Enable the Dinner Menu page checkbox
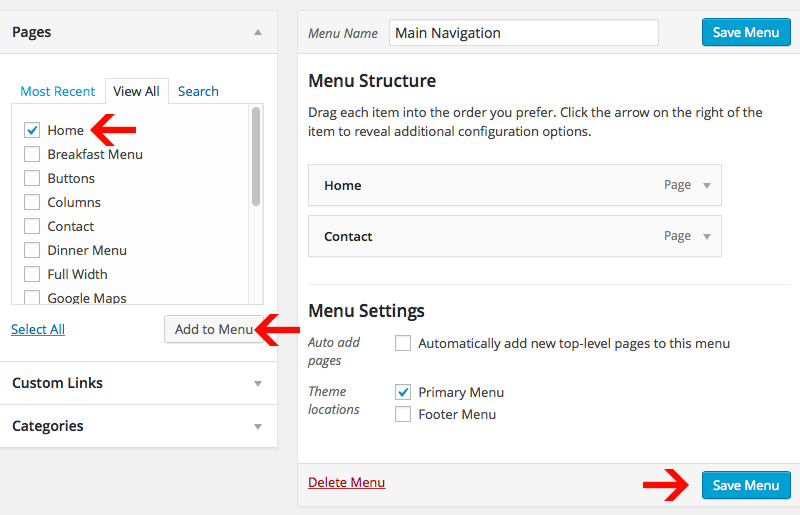Image resolution: width=800 pixels, height=515 pixels. [x=32, y=250]
